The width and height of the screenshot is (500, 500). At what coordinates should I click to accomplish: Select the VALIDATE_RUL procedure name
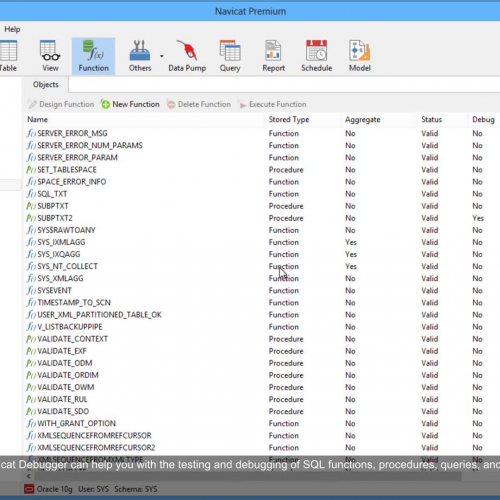coord(62,399)
